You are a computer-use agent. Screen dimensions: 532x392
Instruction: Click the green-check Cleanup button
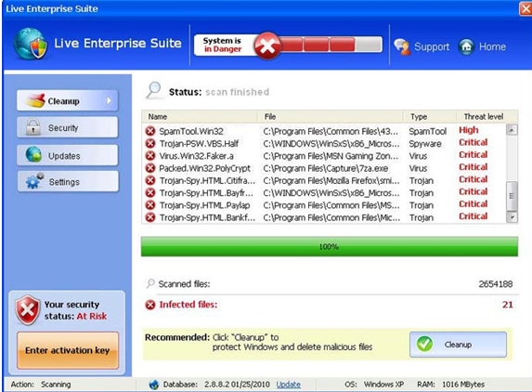pos(458,345)
